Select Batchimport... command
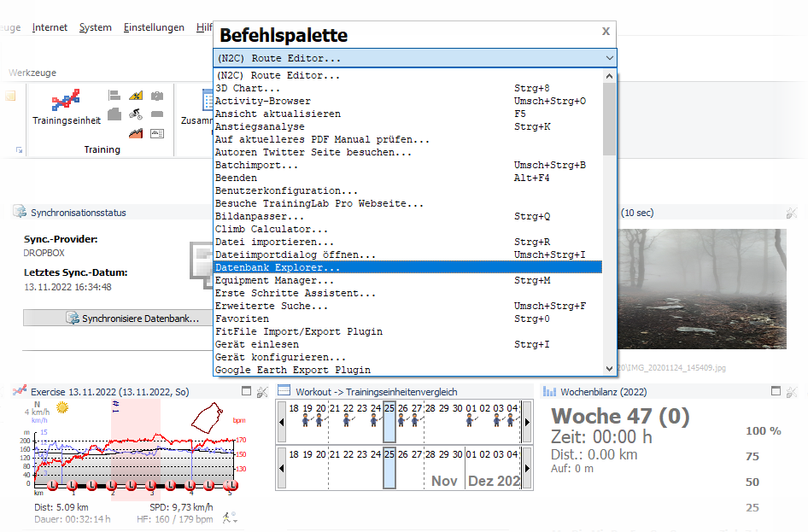Image resolution: width=808 pixels, height=532 pixels. pos(407,165)
